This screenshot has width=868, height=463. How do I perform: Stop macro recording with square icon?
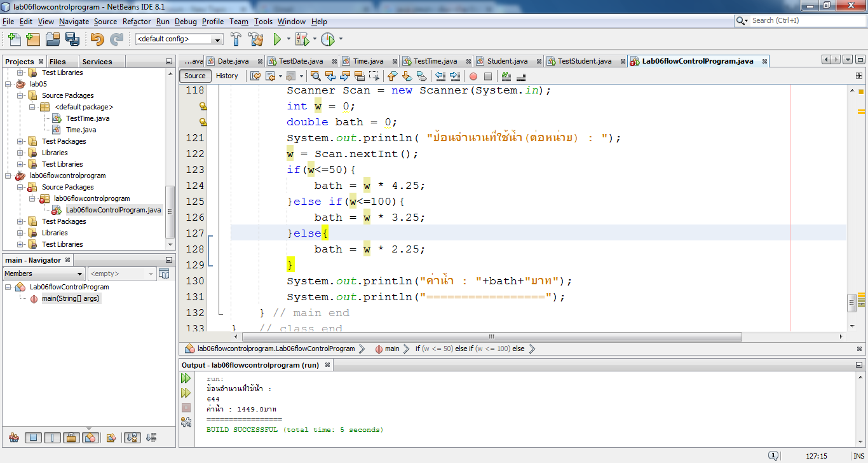click(487, 76)
